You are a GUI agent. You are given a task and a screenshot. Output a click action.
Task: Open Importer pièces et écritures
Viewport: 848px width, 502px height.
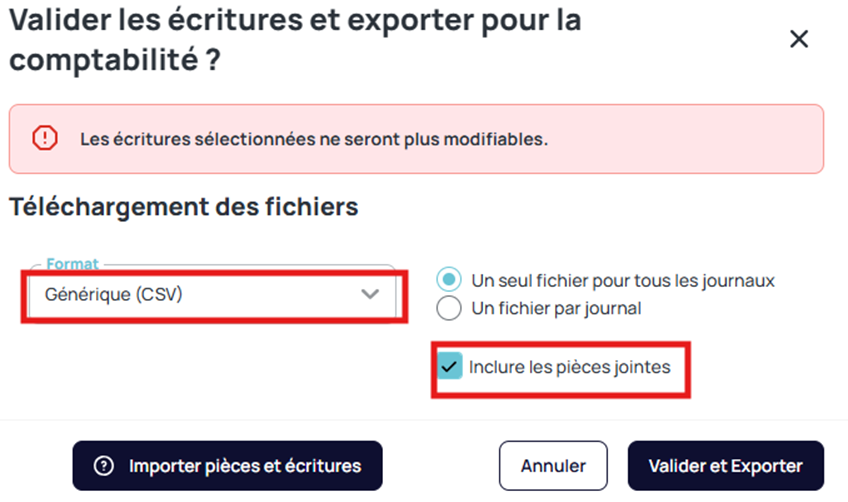(x=227, y=466)
